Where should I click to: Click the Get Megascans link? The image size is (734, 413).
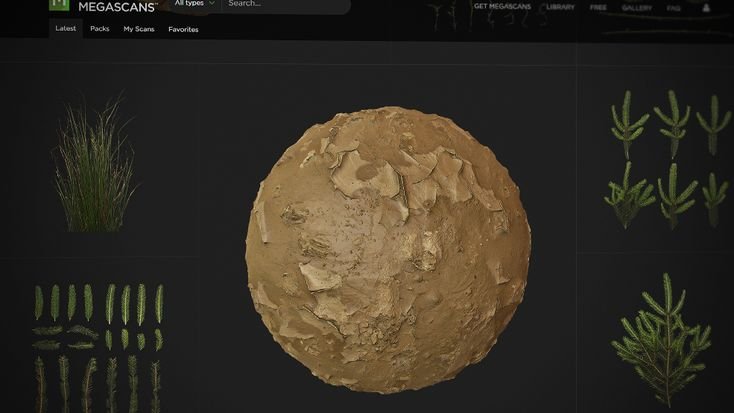coord(501,7)
